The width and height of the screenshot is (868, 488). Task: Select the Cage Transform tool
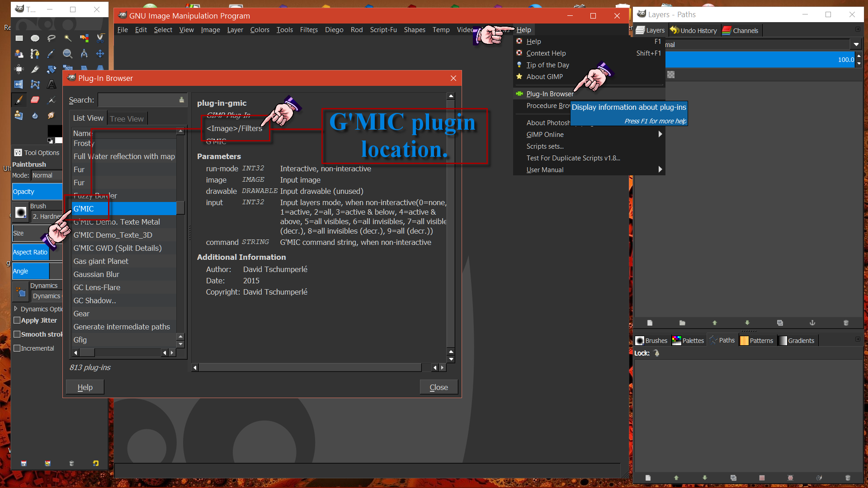point(35,84)
